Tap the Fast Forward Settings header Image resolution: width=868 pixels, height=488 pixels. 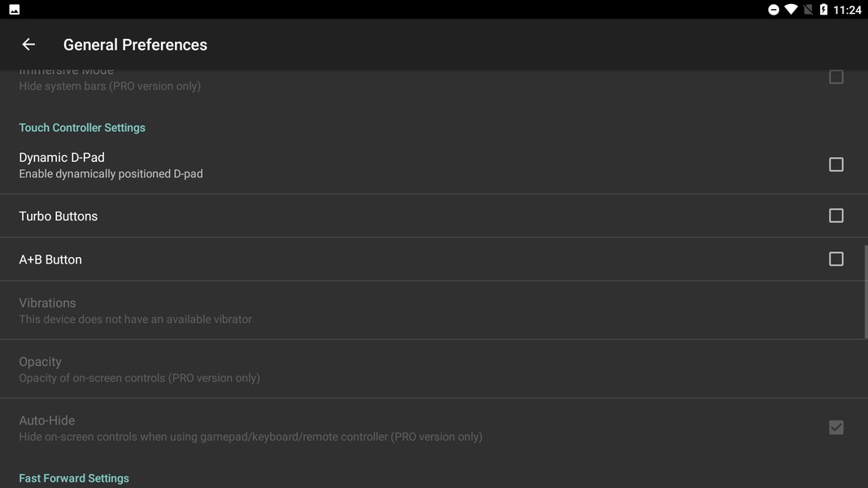click(x=74, y=478)
